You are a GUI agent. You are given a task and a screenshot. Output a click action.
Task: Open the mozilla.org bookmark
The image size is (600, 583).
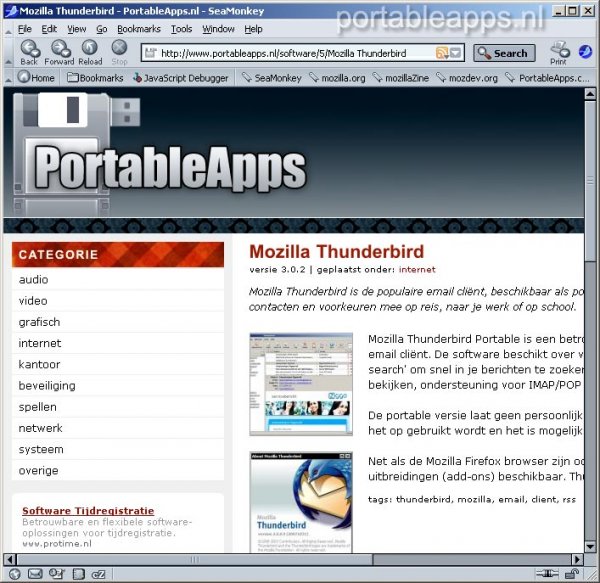click(x=337, y=78)
